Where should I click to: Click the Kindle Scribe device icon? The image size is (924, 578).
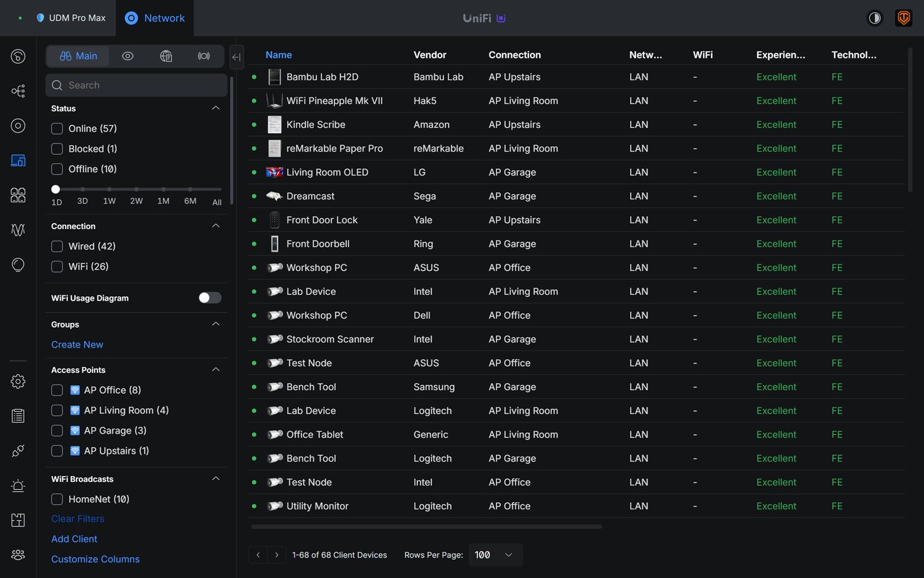[x=274, y=124]
